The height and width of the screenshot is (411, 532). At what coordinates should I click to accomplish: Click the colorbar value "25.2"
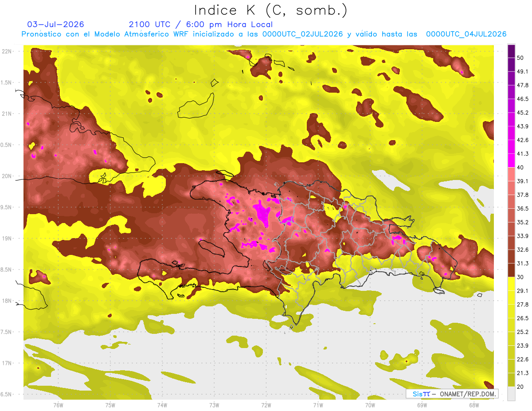pos(523,332)
